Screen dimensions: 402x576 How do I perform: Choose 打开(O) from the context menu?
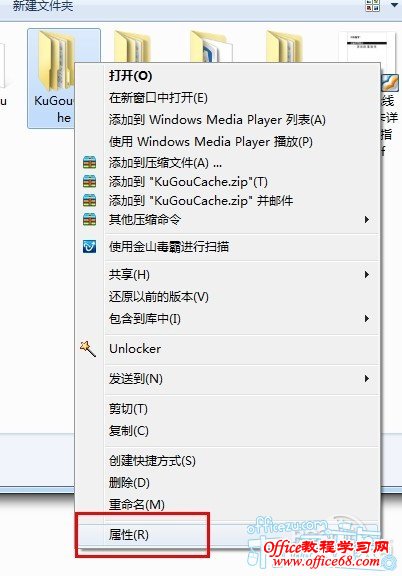pos(130,76)
